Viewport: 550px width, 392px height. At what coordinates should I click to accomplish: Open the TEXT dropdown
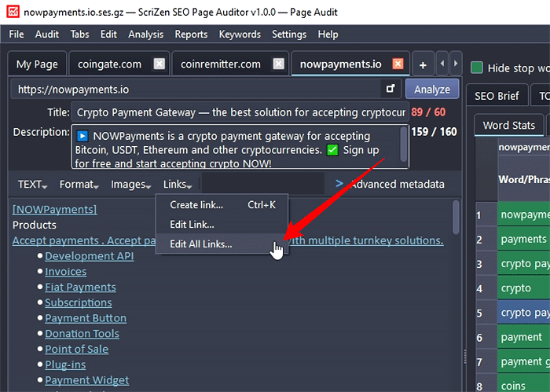[32, 185]
